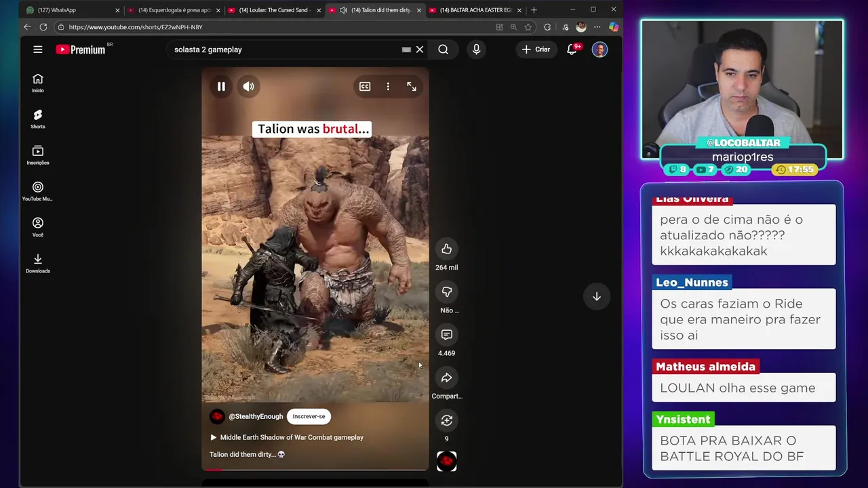This screenshot has height=488, width=868.
Task: Mute audio icon on the Talion tab
Action: coord(343,10)
